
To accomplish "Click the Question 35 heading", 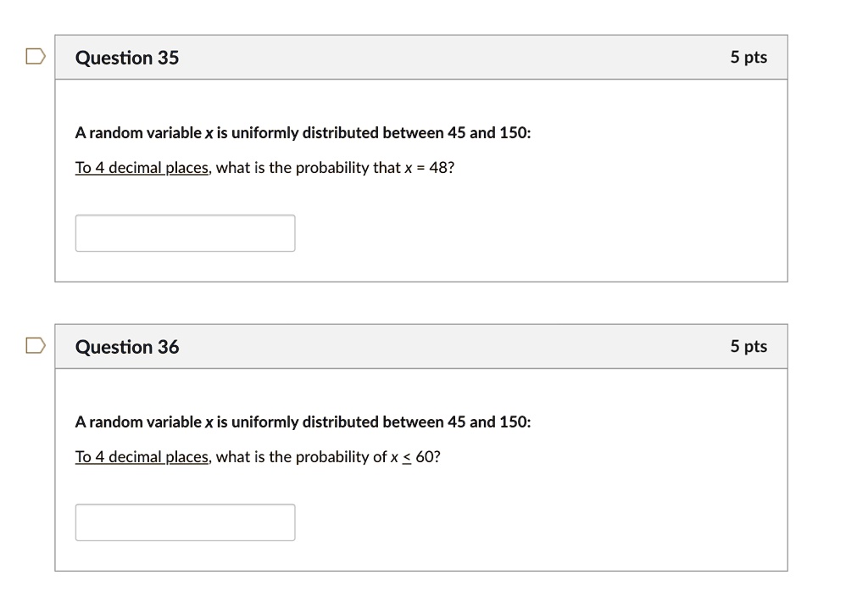I will [x=127, y=58].
